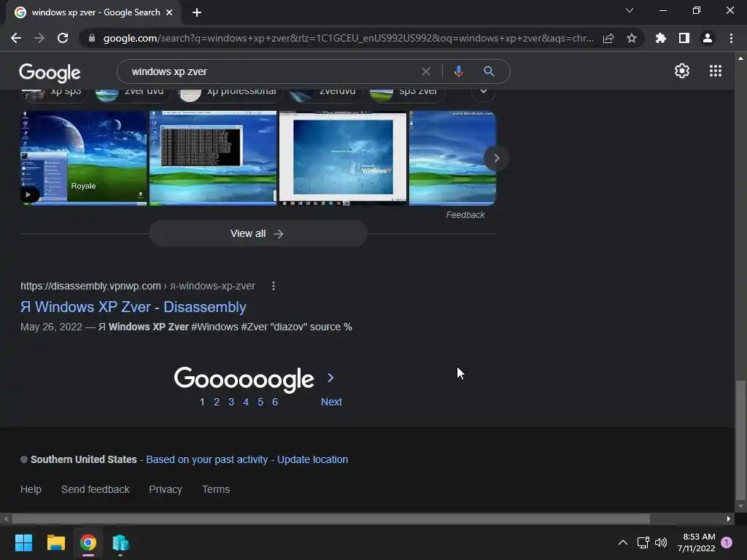Go to results page 6
Screen dimensions: 747x560
275,402
